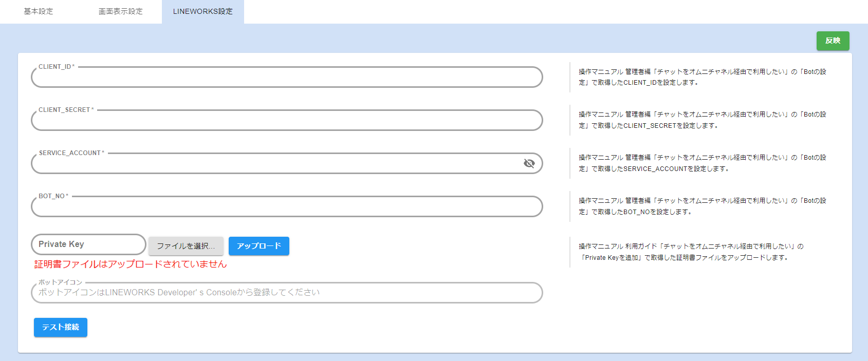Open the 画面表示設定 tab
The height and width of the screenshot is (361, 868).
[x=121, y=11]
